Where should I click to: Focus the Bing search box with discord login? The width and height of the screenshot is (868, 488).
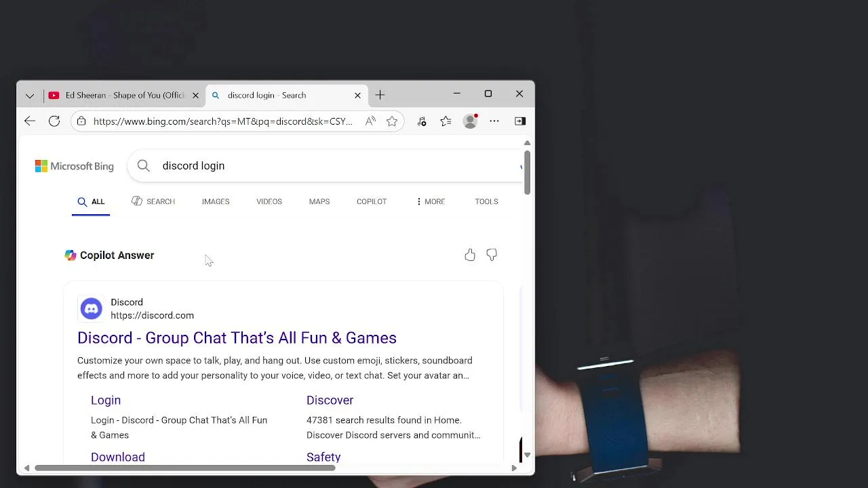[x=325, y=166]
